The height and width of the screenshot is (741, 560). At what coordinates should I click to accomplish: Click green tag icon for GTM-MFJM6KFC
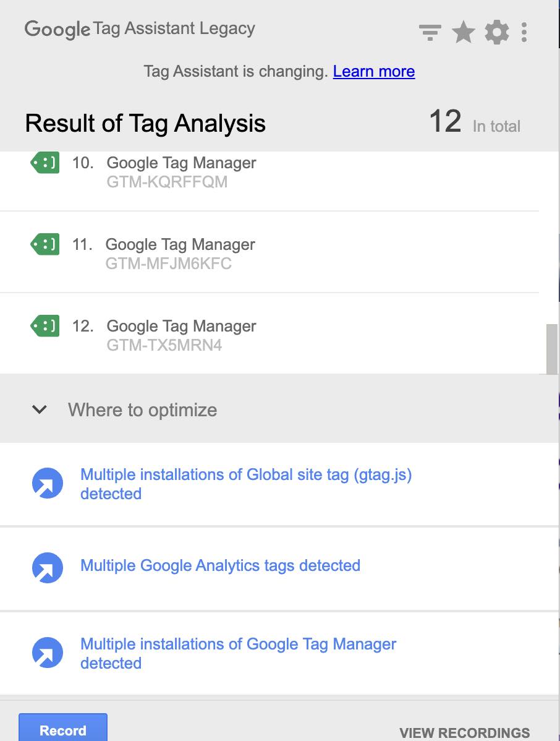(45, 244)
